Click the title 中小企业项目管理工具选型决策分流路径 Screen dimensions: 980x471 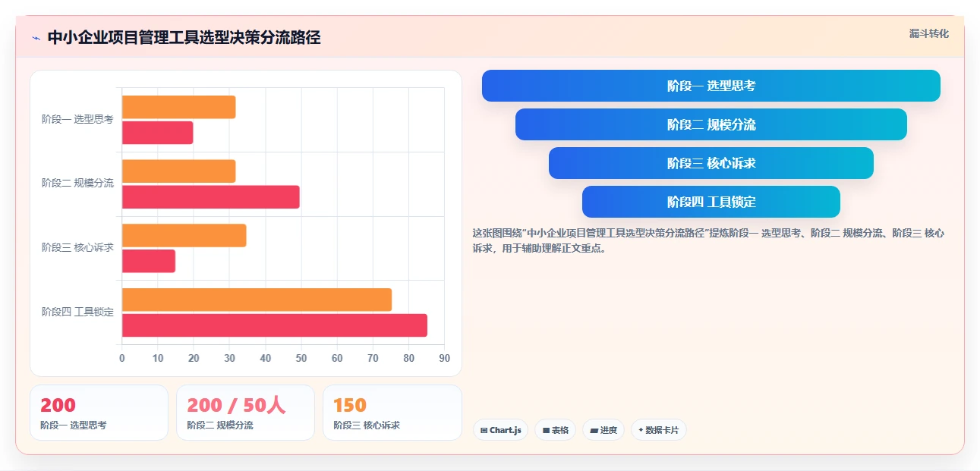pyautogui.click(x=184, y=38)
